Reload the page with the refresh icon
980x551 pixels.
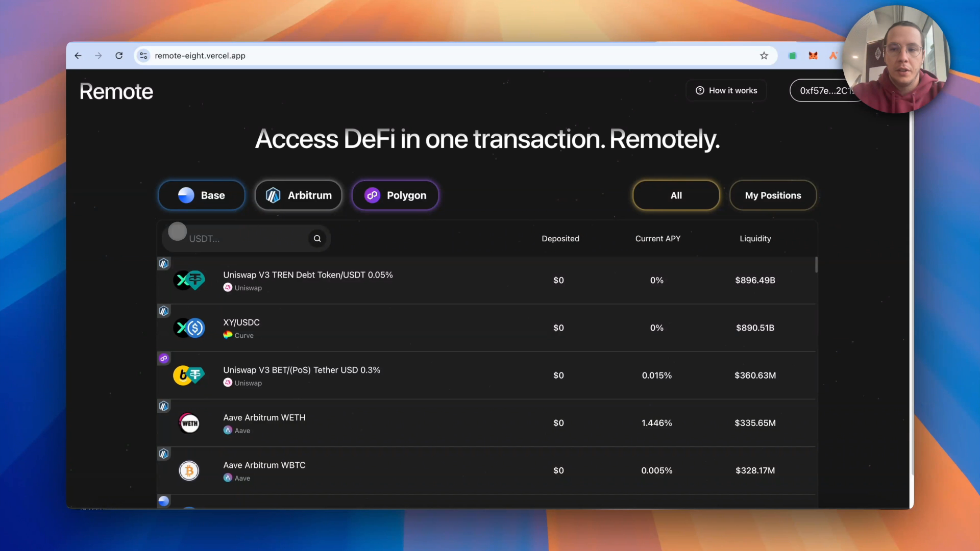[x=119, y=56]
